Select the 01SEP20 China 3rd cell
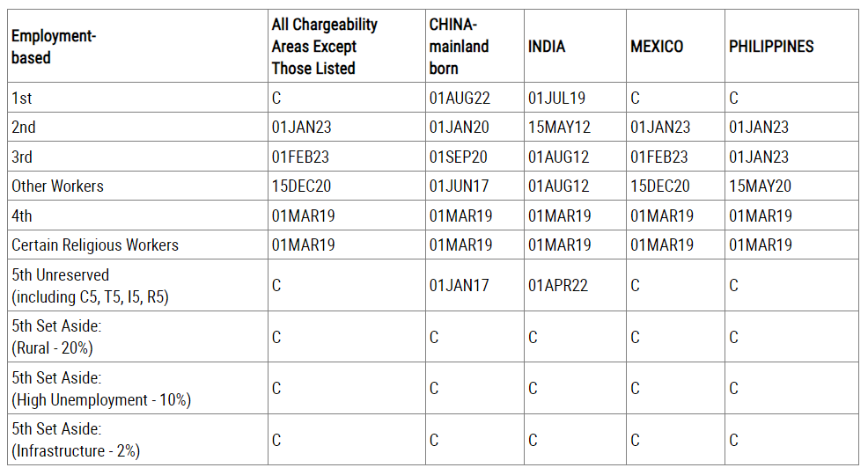868x475 pixels. click(x=459, y=157)
